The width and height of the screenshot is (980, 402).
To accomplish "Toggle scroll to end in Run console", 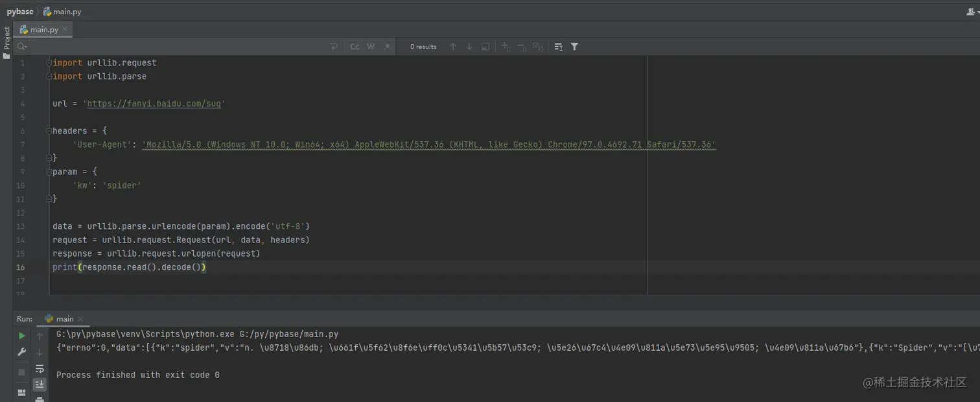I will (x=40, y=384).
